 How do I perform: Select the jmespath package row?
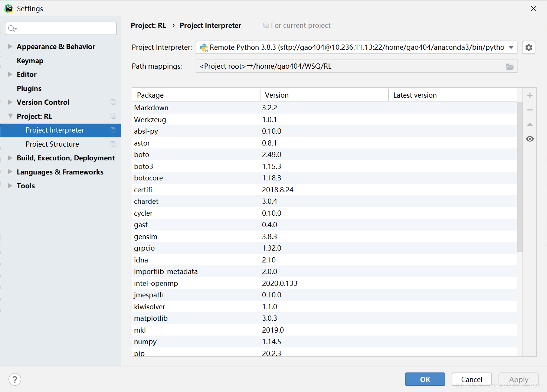pos(324,295)
